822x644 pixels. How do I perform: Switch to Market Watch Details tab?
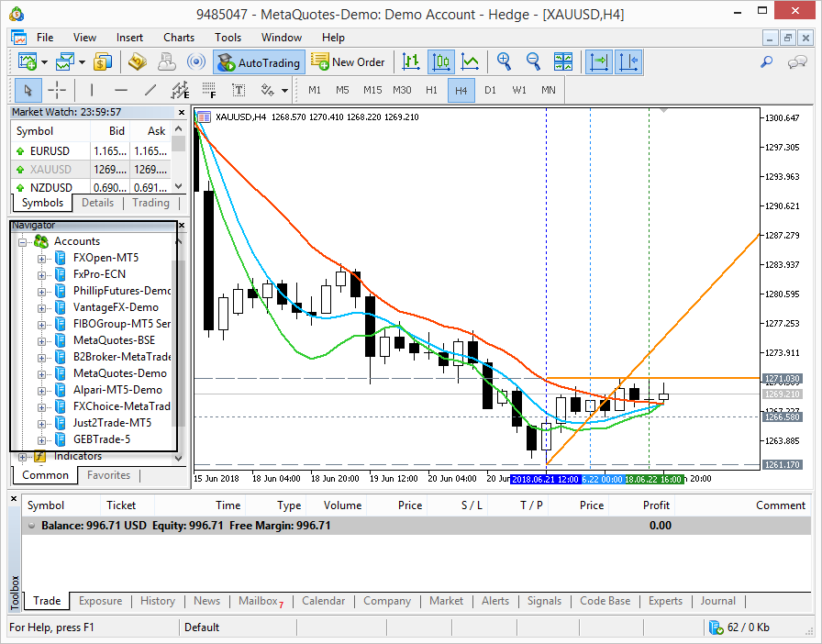click(97, 203)
